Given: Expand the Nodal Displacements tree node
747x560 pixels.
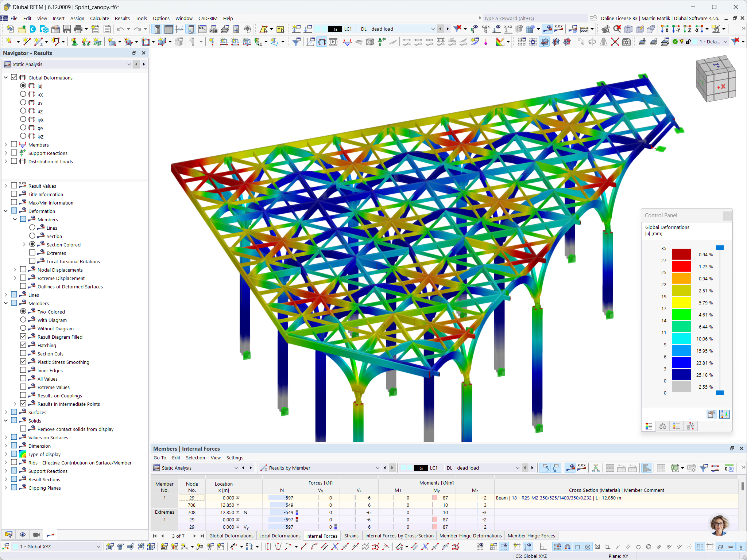Looking at the screenshot, I should (x=15, y=269).
